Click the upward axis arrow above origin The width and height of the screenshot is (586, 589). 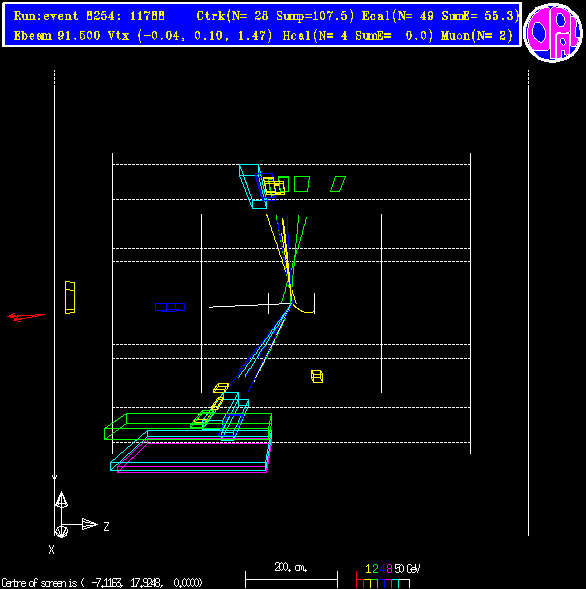[x=61, y=500]
